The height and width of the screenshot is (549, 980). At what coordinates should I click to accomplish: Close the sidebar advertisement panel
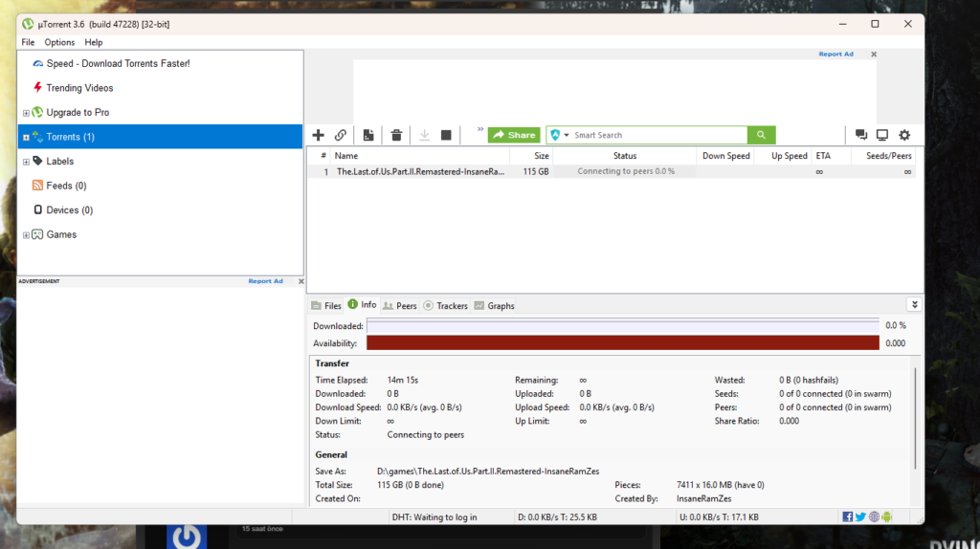(301, 282)
